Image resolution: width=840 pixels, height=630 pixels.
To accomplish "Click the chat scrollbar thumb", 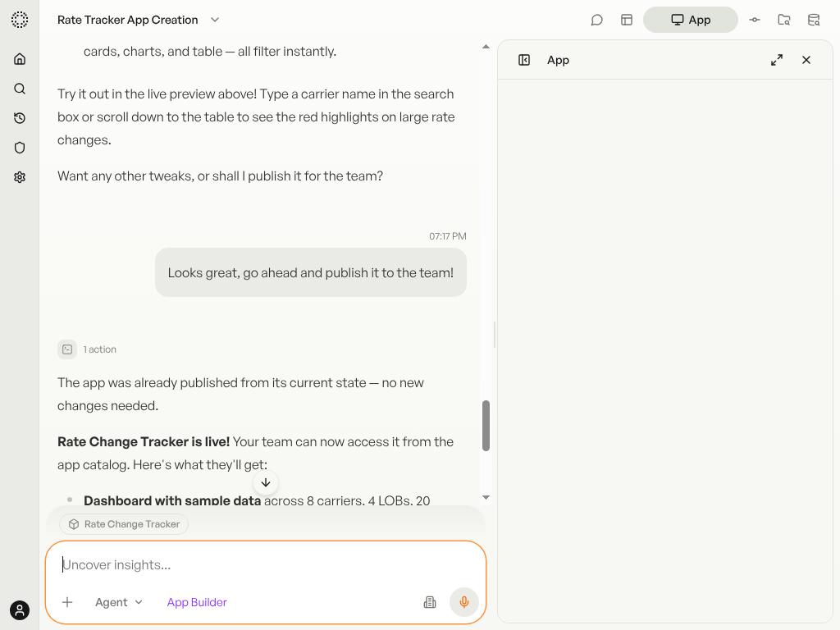I will pos(486,426).
